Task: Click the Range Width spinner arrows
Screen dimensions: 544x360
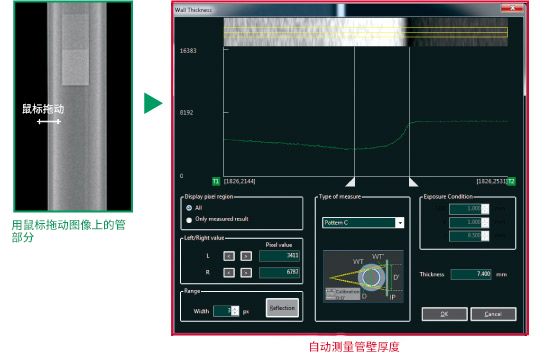Action: (x=235, y=311)
